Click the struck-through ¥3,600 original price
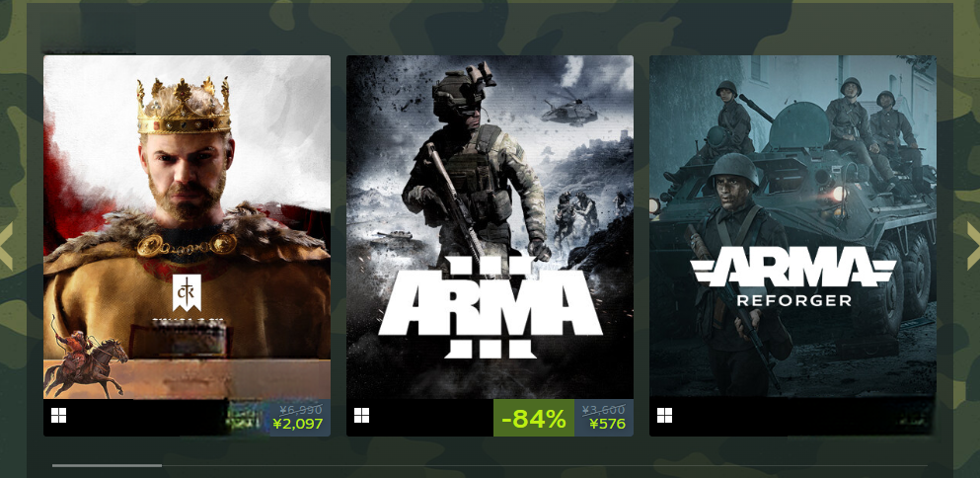 click(603, 410)
